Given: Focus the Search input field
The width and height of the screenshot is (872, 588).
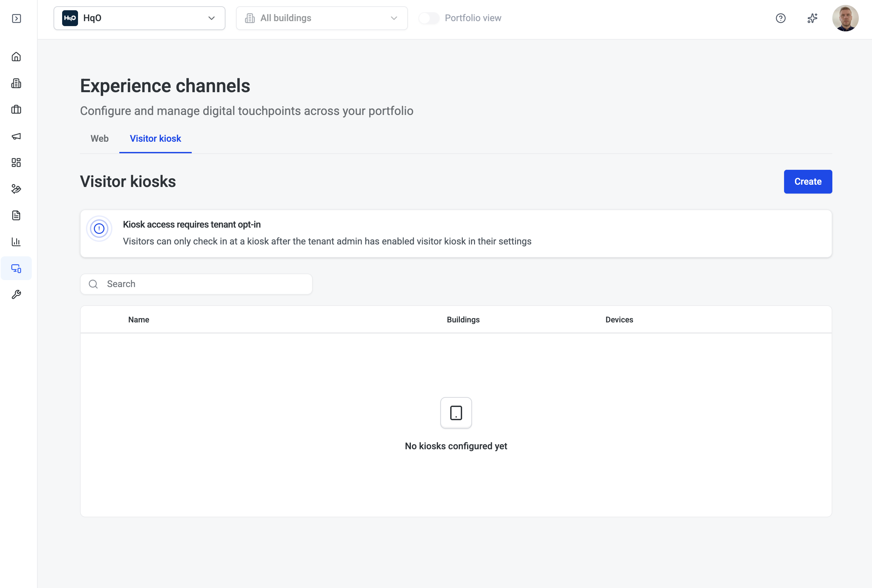Looking at the screenshot, I should click(x=196, y=284).
